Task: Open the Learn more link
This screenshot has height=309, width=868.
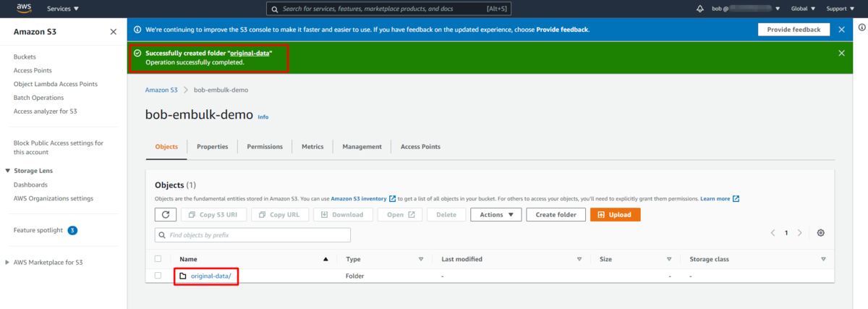Action: click(x=719, y=198)
